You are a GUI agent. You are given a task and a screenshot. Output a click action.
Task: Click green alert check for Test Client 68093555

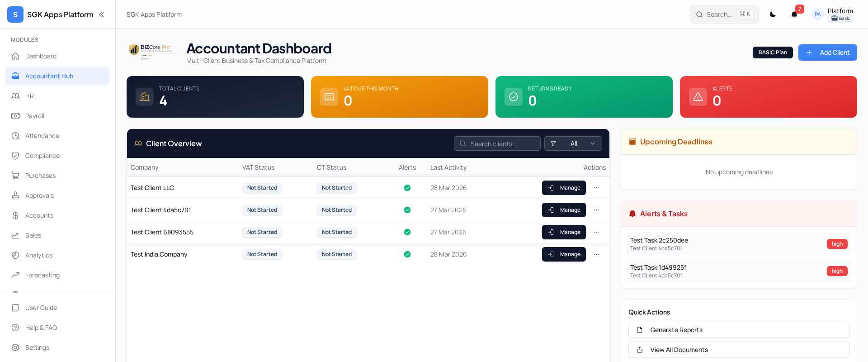(x=407, y=232)
